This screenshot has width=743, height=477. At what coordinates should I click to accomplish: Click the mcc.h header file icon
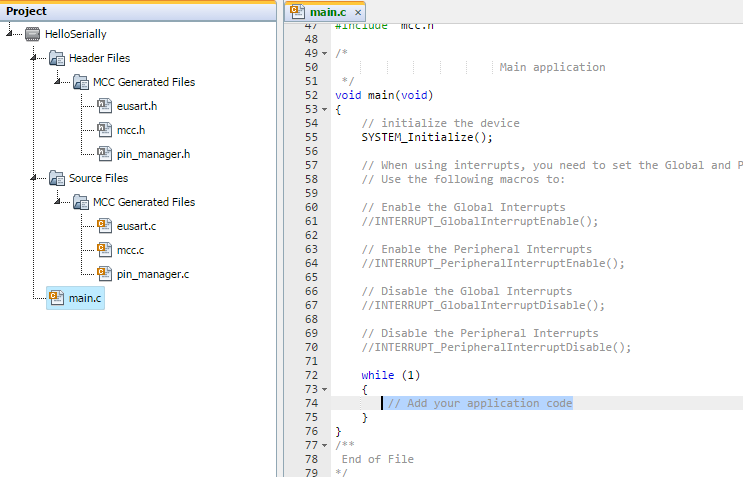point(105,130)
